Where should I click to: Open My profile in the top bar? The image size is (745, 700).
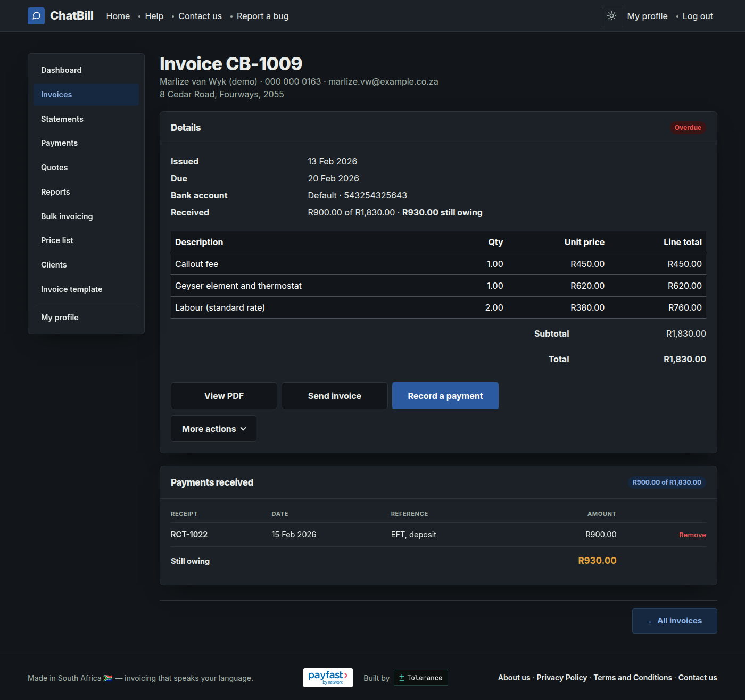647,16
